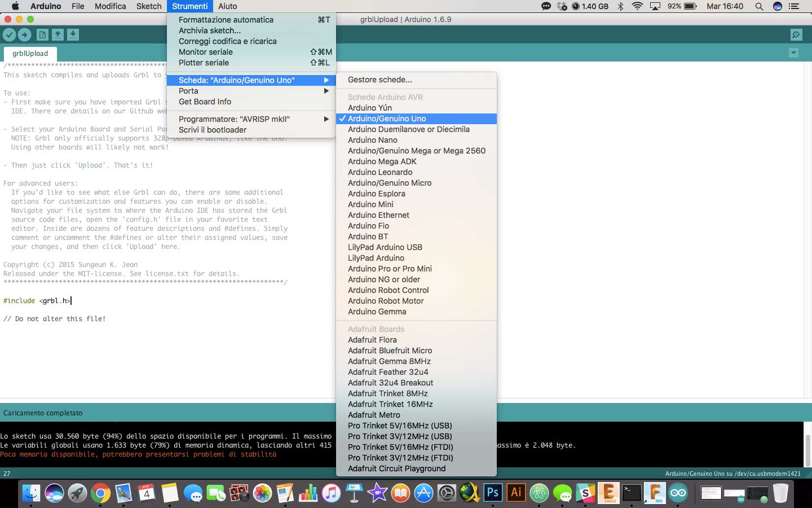Open the File menu
This screenshot has width=812, height=508.
coord(78,6)
